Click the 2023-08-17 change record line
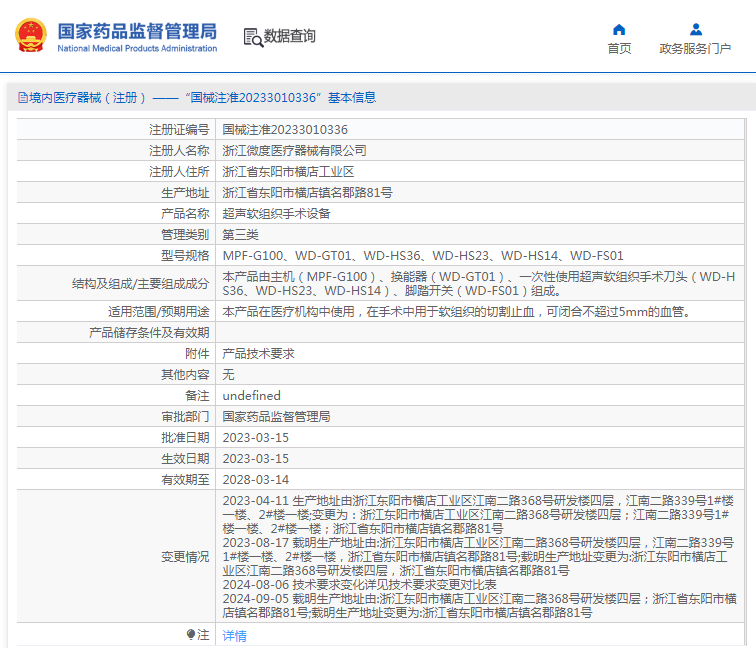 point(478,557)
